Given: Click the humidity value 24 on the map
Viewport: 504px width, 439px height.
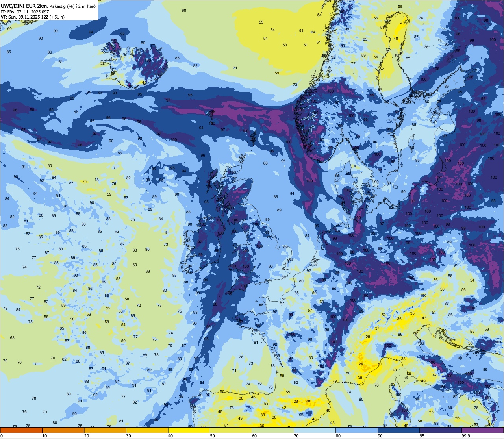Looking at the screenshot, I should (361, 364).
